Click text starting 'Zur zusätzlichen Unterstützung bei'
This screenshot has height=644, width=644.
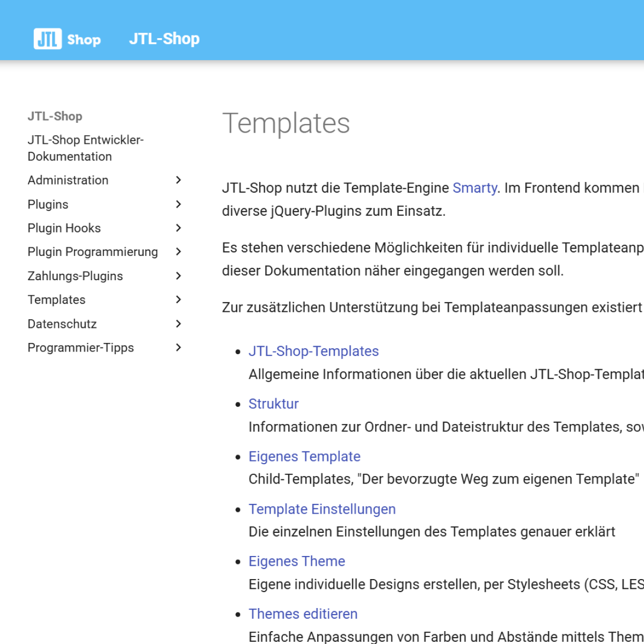point(433,308)
